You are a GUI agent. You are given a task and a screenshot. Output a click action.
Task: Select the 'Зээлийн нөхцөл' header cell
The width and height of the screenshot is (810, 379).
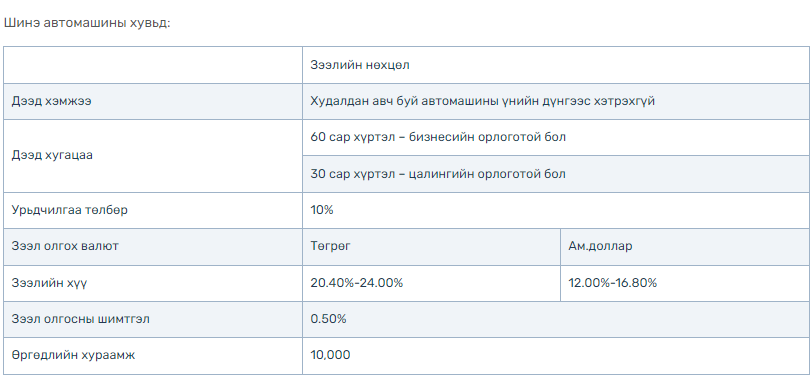point(556,65)
